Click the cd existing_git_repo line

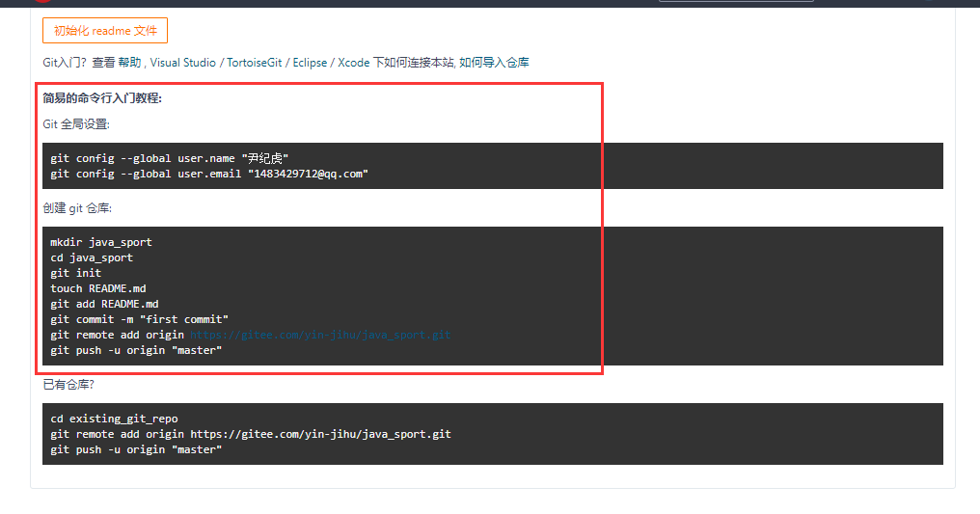pyautogui.click(x=115, y=419)
